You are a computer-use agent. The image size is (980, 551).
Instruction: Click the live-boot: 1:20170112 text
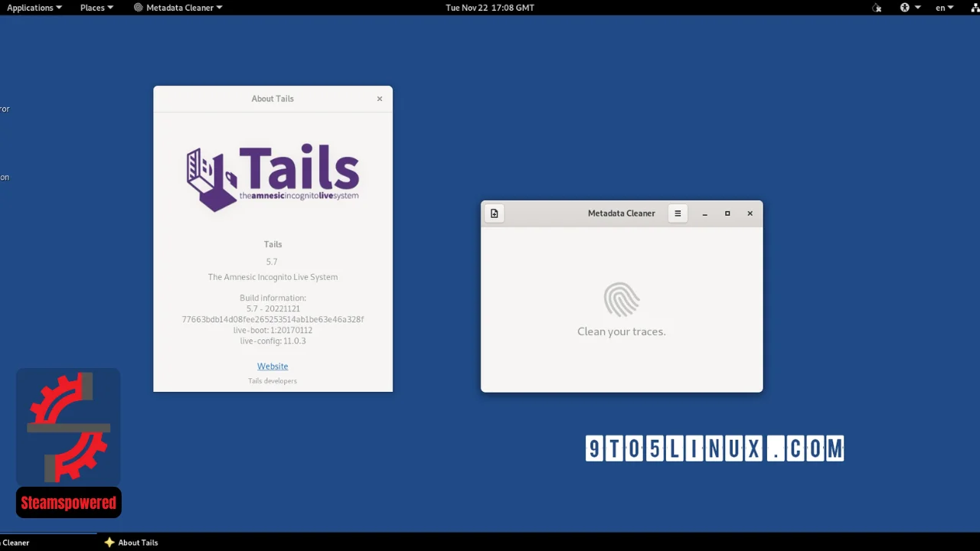(273, 330)
